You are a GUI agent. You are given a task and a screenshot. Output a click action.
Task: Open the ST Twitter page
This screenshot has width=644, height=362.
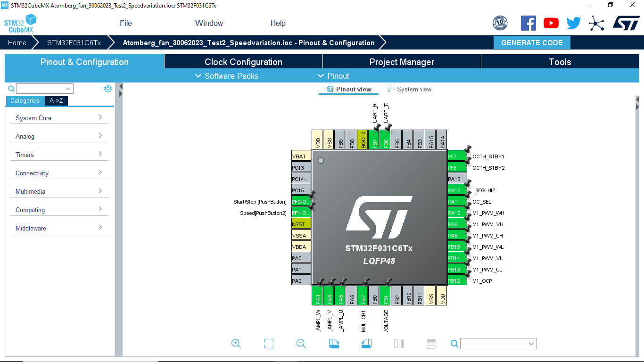(573, 22)
